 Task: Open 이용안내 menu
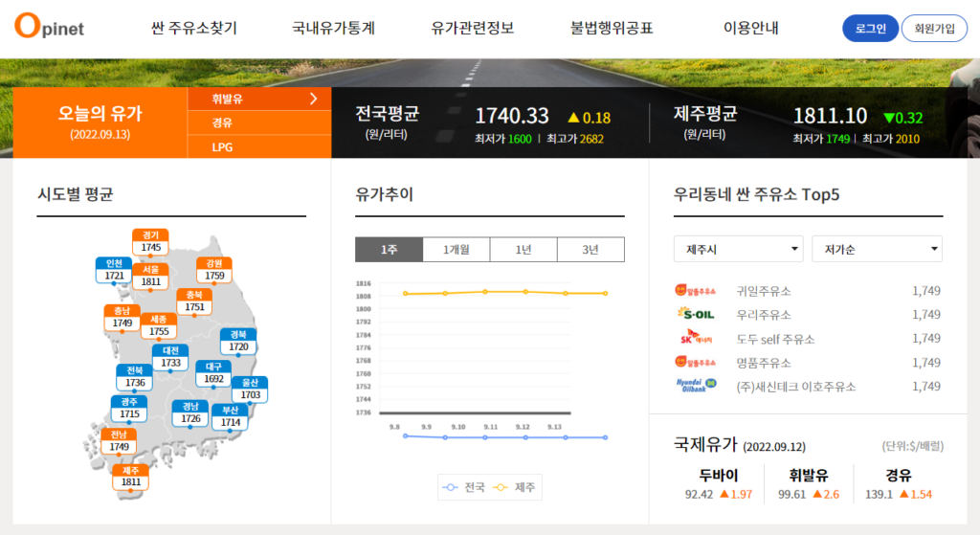pyautogui.click(x=750, y=28)
